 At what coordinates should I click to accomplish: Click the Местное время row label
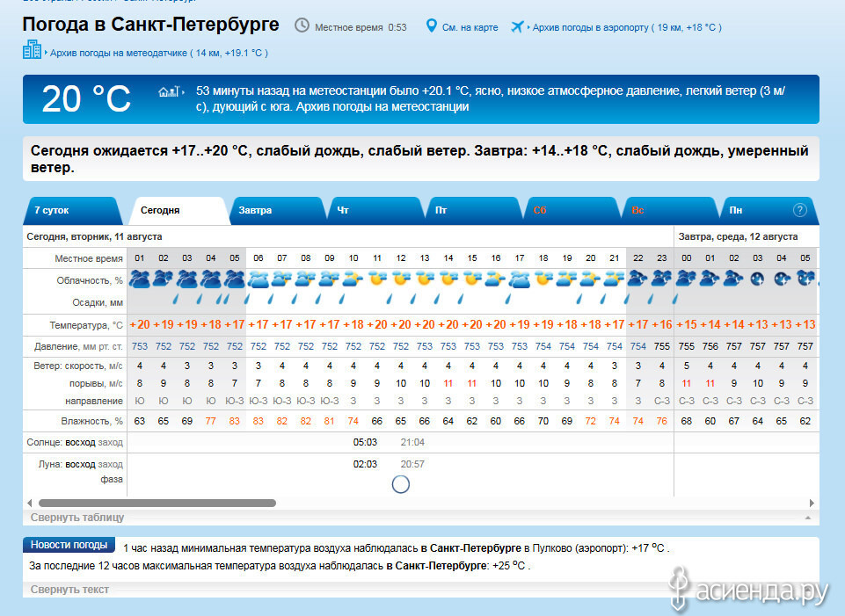89,258
